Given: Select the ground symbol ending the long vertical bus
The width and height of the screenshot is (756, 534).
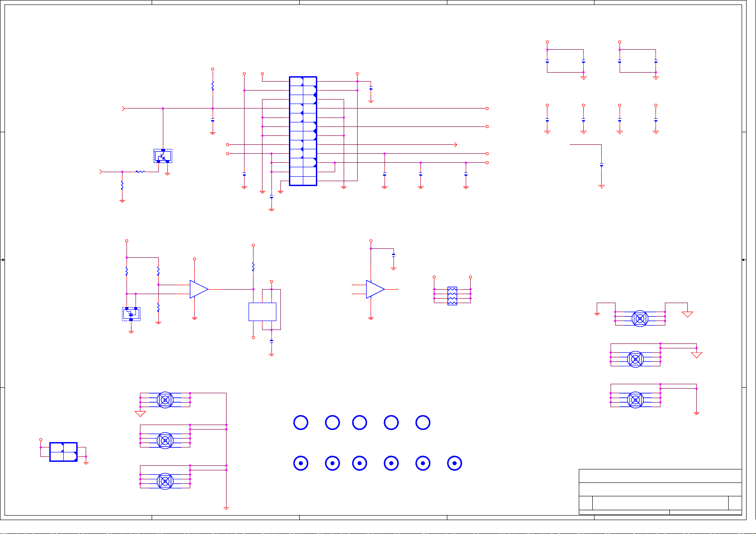Looking at the screenshot, I should (226, 508).
